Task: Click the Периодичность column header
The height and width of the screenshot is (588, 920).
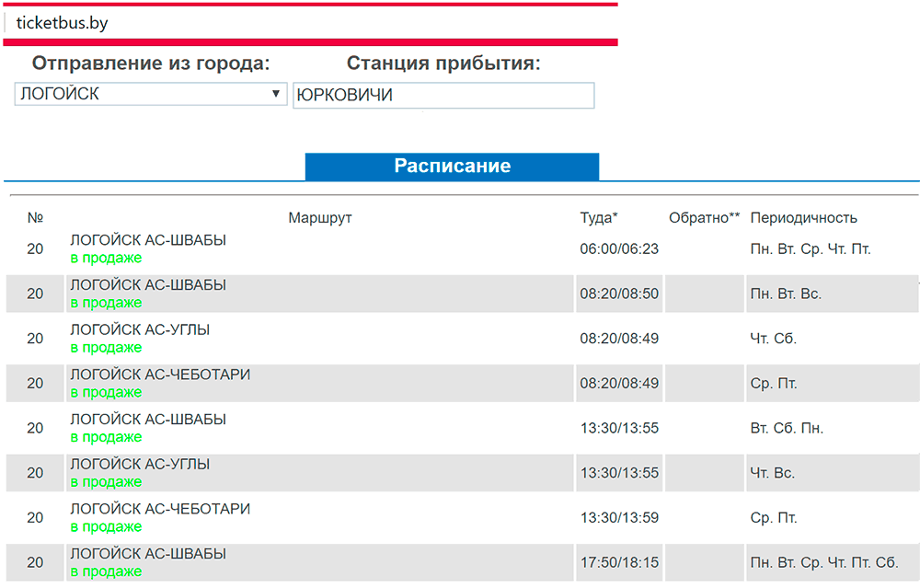Action: [x=803, y=218]
